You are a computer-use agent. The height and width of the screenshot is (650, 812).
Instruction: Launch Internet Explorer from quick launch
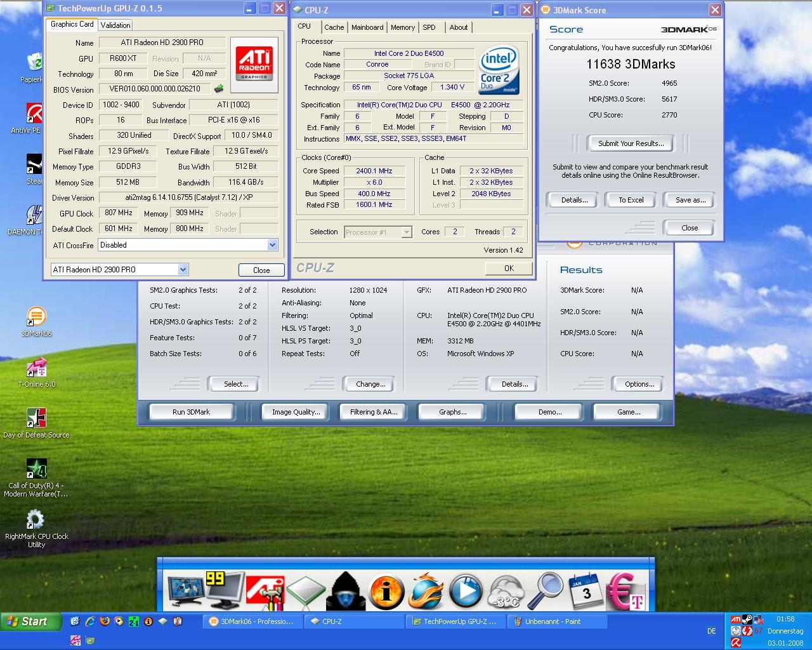click(x=90, y=621)
